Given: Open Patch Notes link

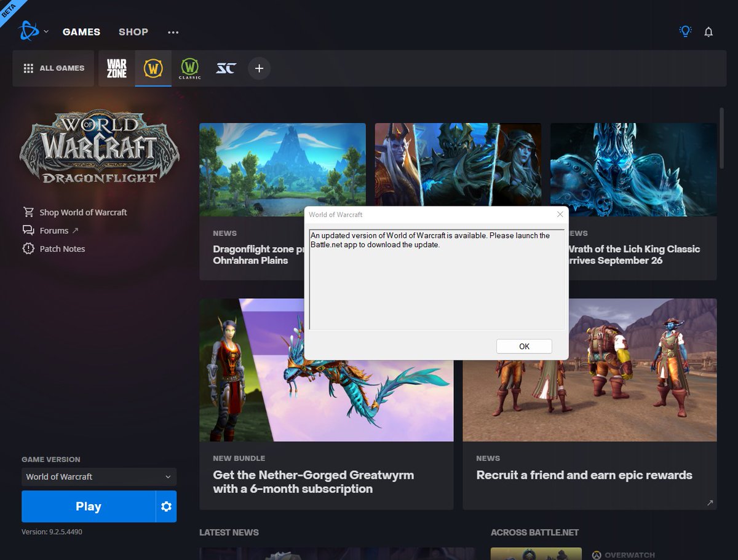Looking at the screenshot, I should (62, 249).
